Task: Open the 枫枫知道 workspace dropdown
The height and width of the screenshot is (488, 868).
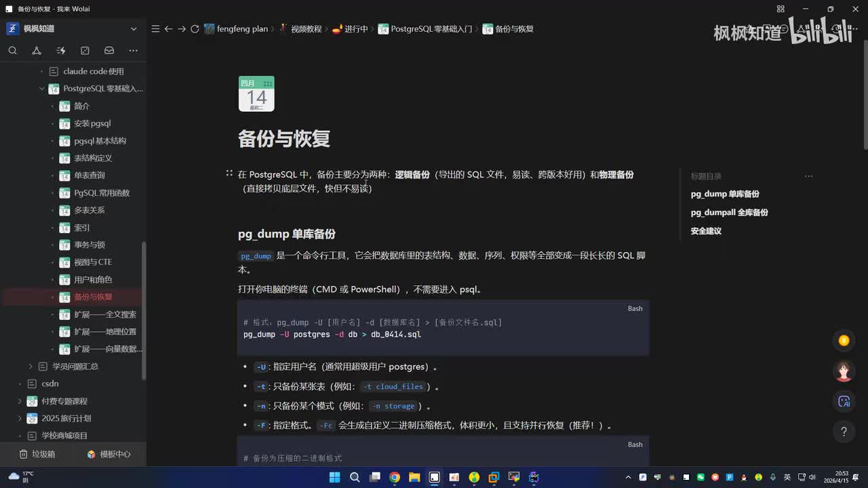Action: (134, 28)
